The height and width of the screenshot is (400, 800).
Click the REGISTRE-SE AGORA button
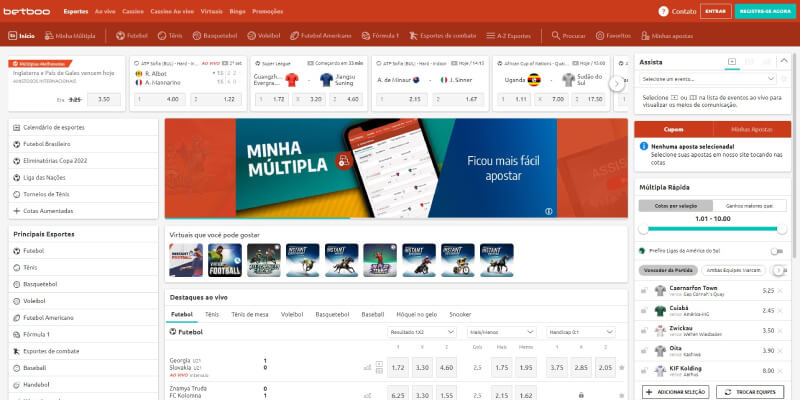pyautogui.click(x=766, y=11)
